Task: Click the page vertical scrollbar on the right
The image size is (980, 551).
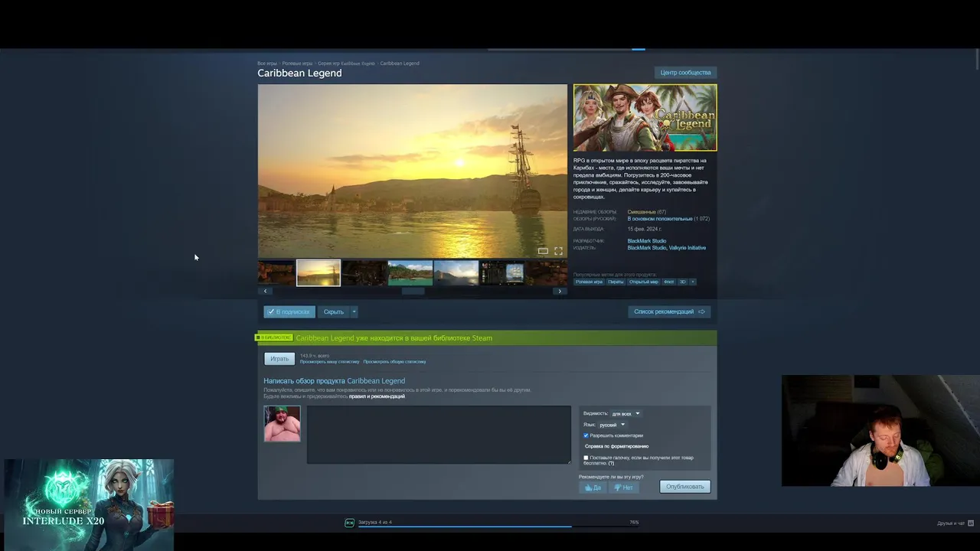Action: pyautogui.click(x=977, y=57)
